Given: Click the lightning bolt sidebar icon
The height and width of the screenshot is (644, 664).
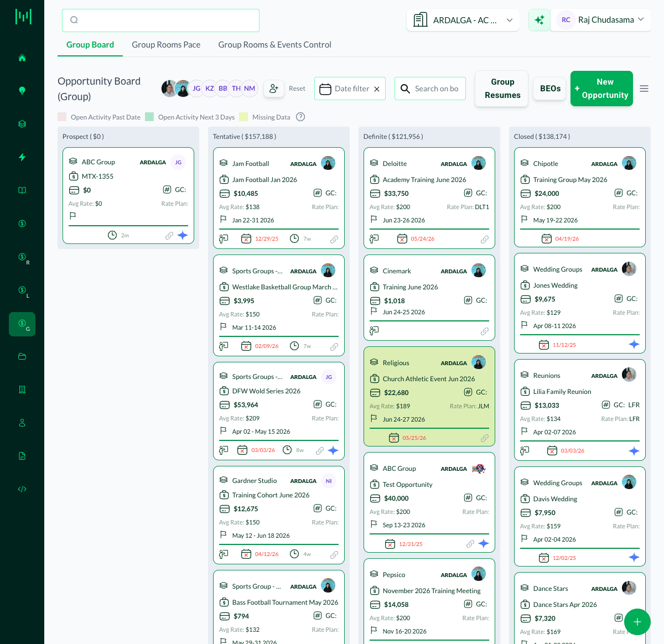Looking at the screenshot, I should coord(22,157).
